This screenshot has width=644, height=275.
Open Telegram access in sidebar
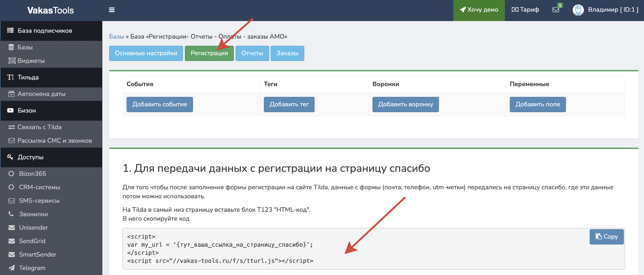click(x=32, y=268)
